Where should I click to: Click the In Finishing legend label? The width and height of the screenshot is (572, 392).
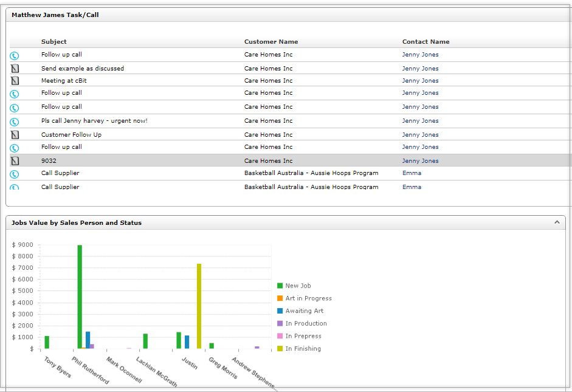[x=303, y=349]
